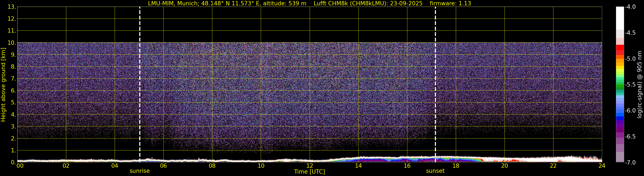Click the 'firmware: 1.13' text

[450, 3]
